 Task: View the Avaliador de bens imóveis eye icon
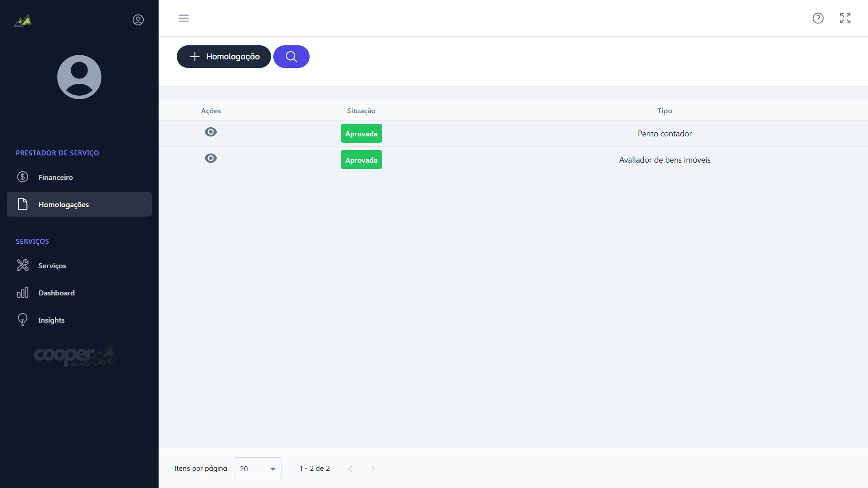point(211,158)
